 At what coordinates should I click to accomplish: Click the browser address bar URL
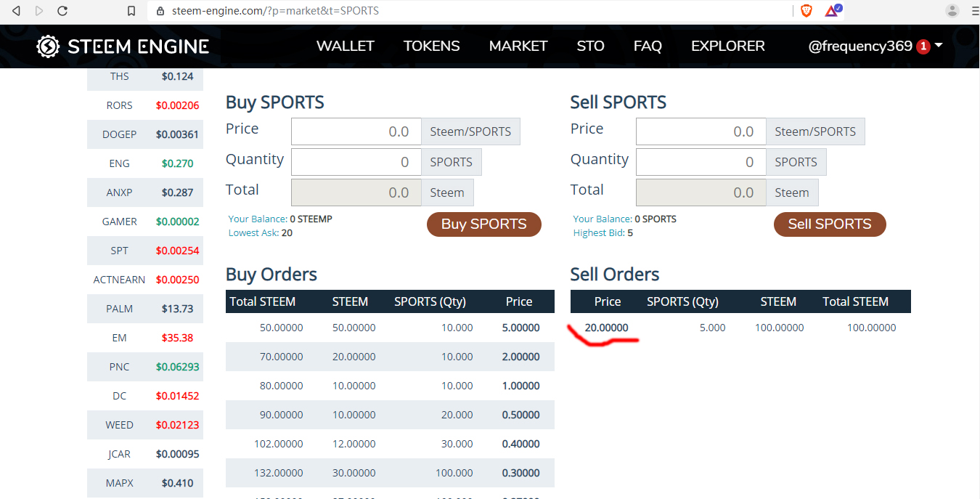coord(275,11)
